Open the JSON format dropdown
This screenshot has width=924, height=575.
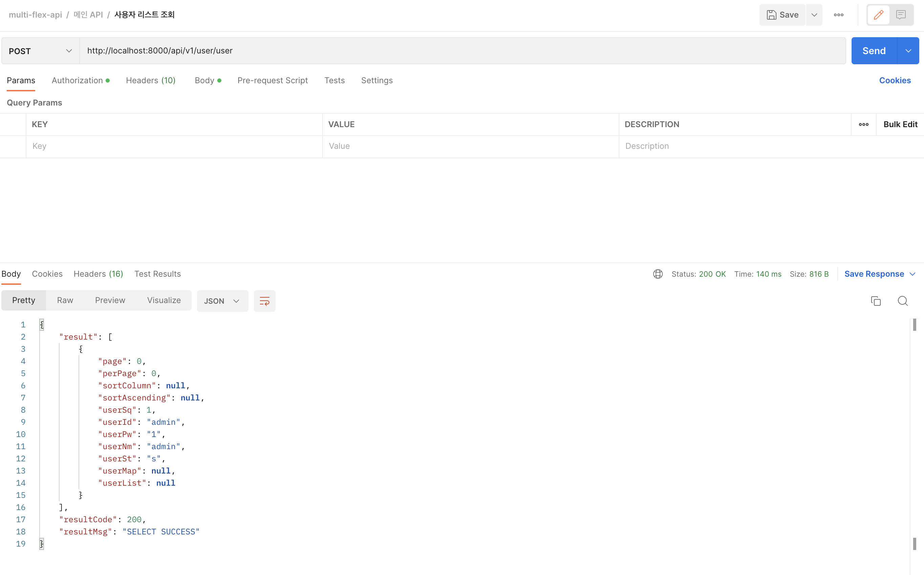coord(222,301)
